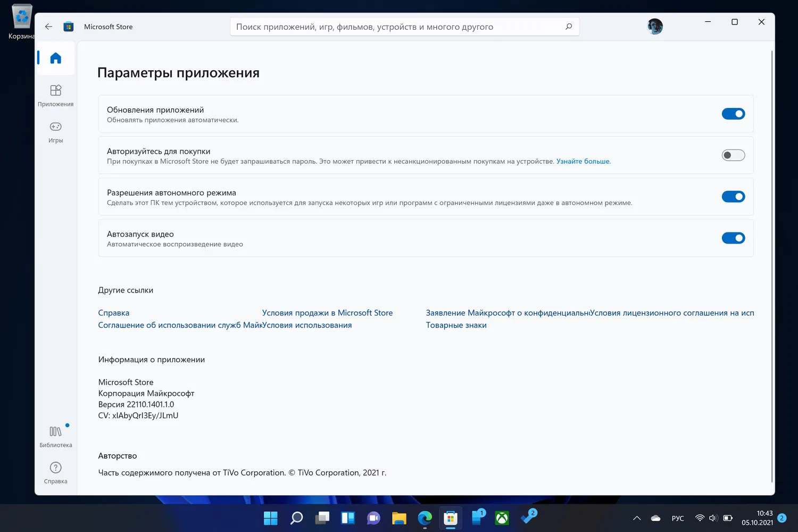Open the clock and date flyout

(x=758, y=518)
